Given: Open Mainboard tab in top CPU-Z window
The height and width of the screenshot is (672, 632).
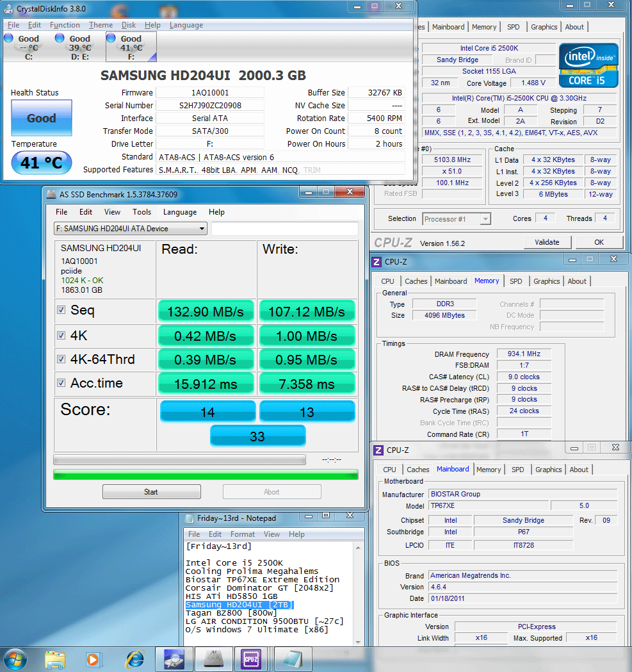Looking at the screenshot, I should [448, 27].
